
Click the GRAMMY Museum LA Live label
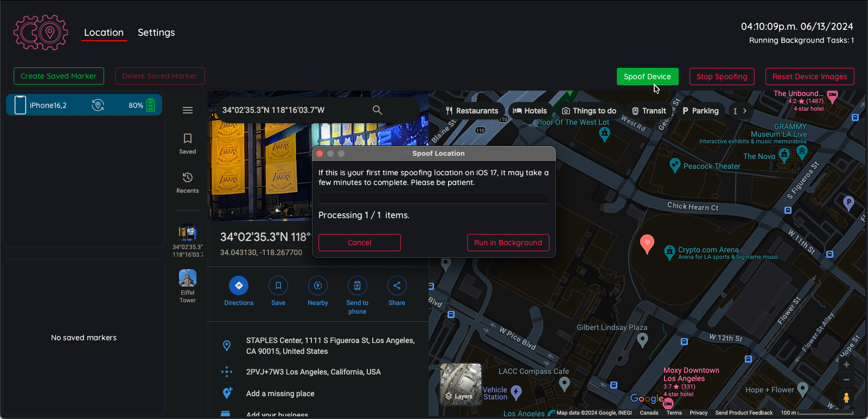[780, 130]
